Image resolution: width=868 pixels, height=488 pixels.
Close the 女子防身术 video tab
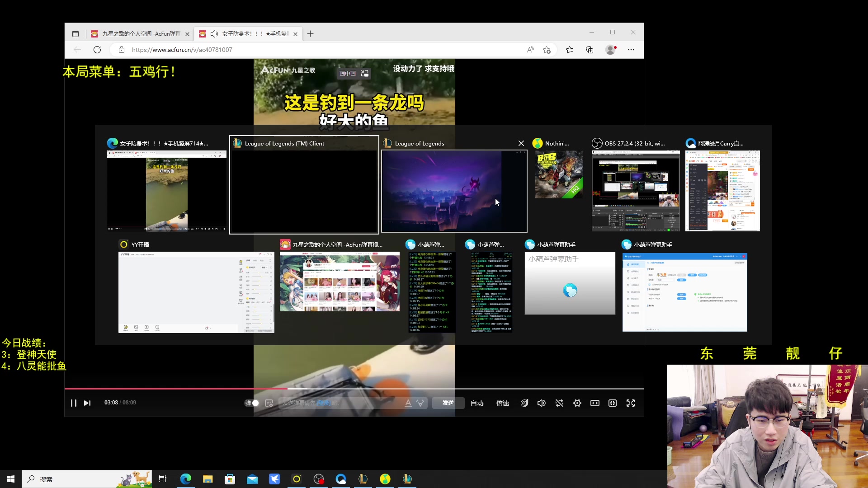pos(295,34)
